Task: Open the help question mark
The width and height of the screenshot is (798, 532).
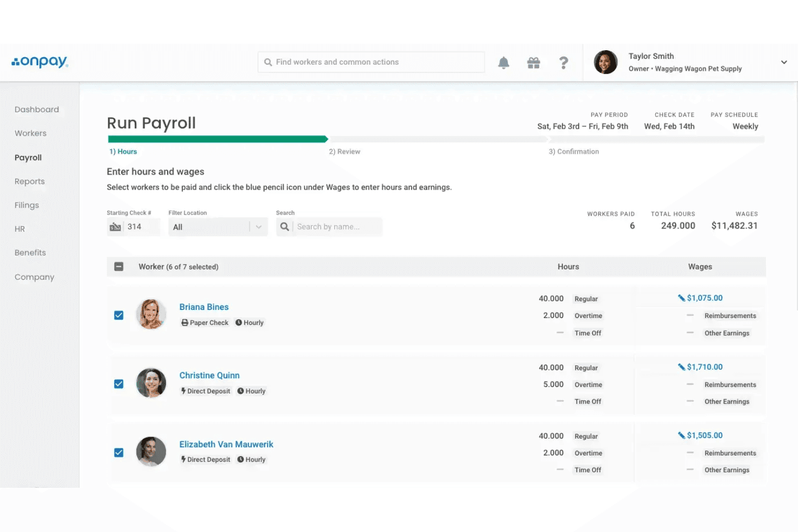Action: [563, 63]
